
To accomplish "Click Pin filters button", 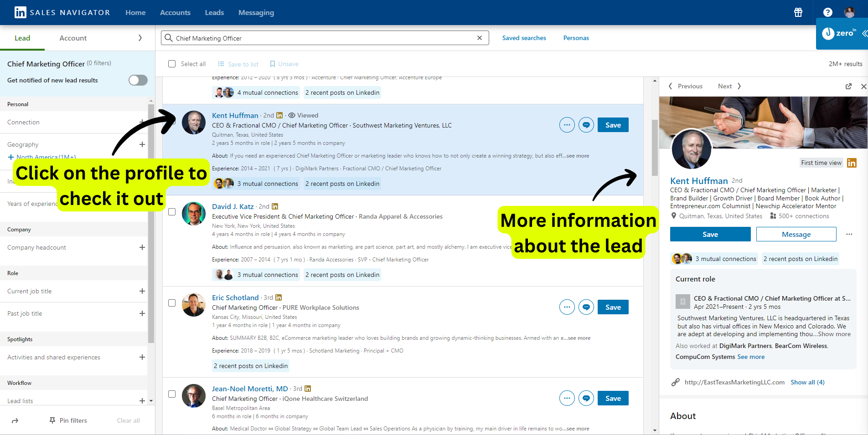I will (x=68, y=420).
